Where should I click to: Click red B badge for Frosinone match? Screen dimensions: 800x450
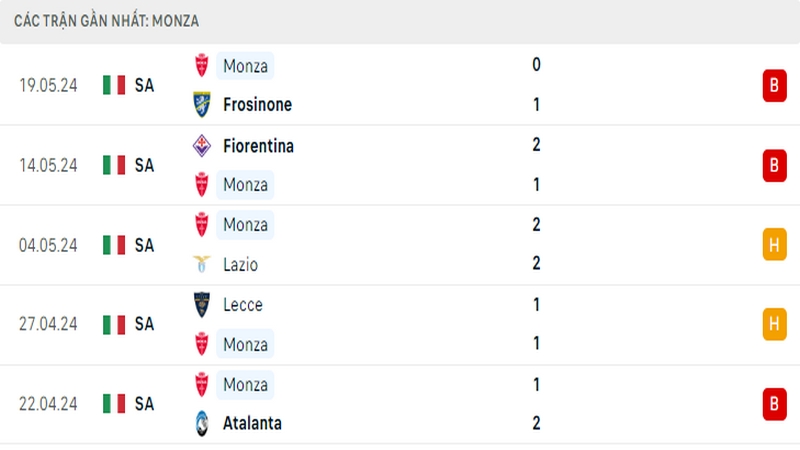(x=774, y=85)
